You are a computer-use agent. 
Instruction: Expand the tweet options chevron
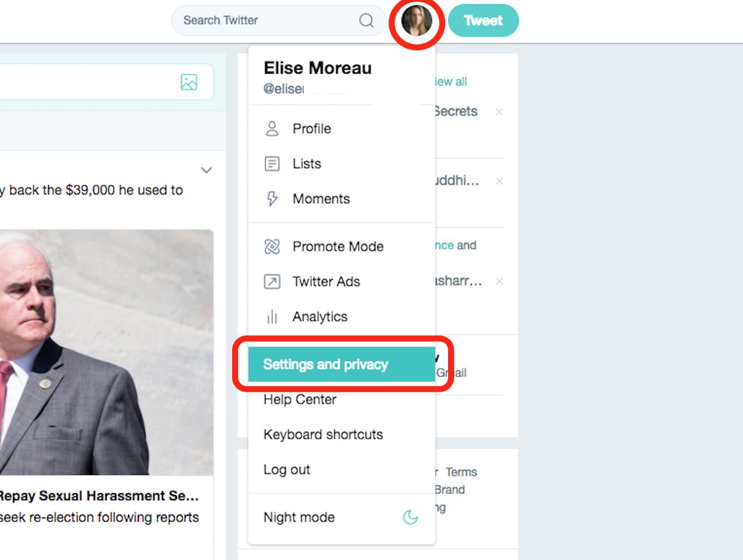[206, 170]
